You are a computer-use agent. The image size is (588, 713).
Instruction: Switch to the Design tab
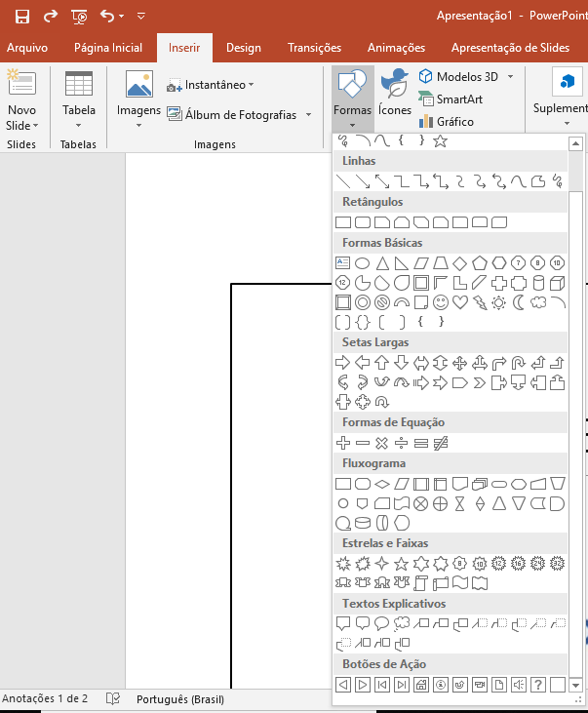pyautogui.click(x=243, y=48)
